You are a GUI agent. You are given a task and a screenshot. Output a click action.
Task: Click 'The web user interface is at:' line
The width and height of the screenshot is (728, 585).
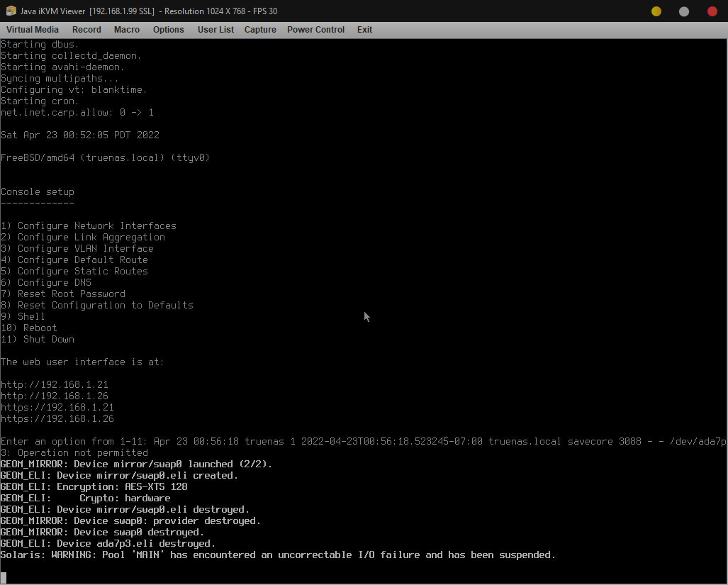(x=82, y=362)
